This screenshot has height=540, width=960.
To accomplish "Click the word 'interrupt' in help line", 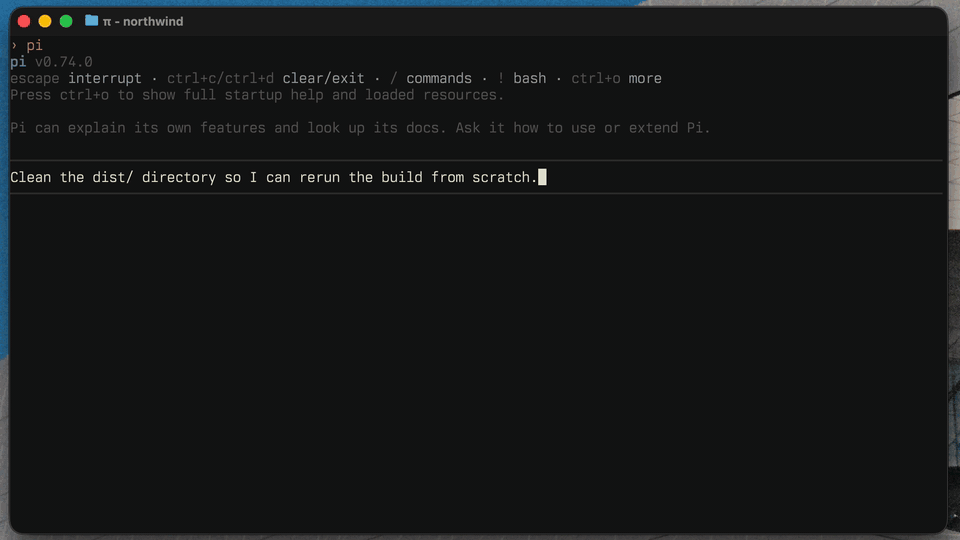I will click(x=105, y=78).
